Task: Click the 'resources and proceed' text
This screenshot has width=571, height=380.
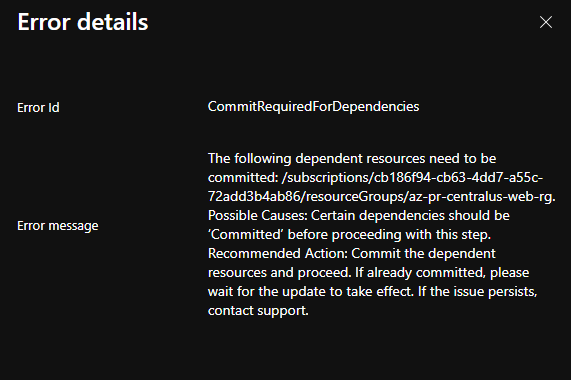Action: point(279,273)
